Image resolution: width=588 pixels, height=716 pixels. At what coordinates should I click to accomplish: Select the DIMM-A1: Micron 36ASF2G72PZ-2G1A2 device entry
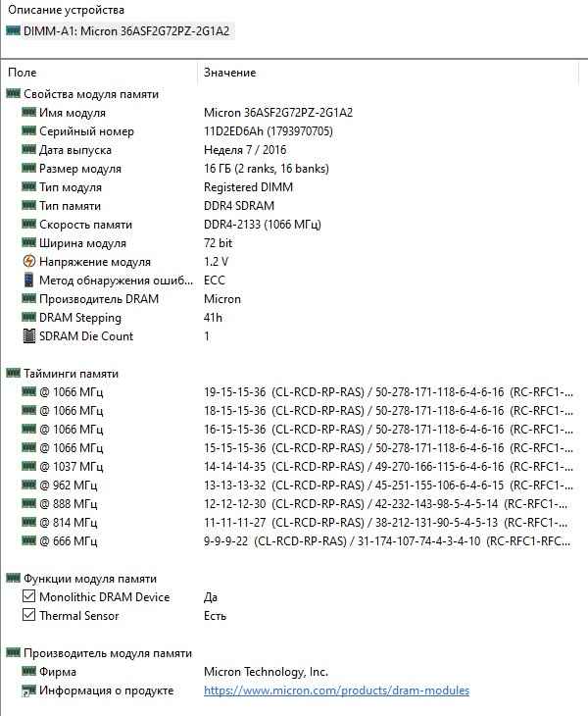pos(126,31)
